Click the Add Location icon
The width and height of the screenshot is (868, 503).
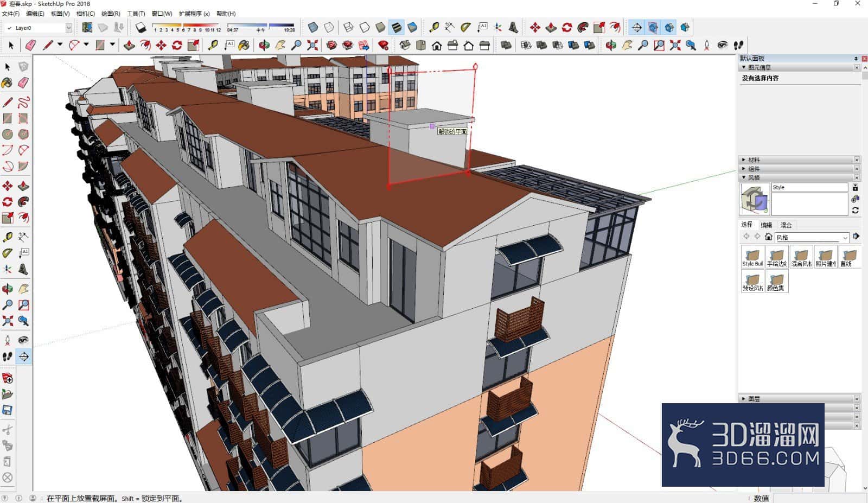click(87, 27)
